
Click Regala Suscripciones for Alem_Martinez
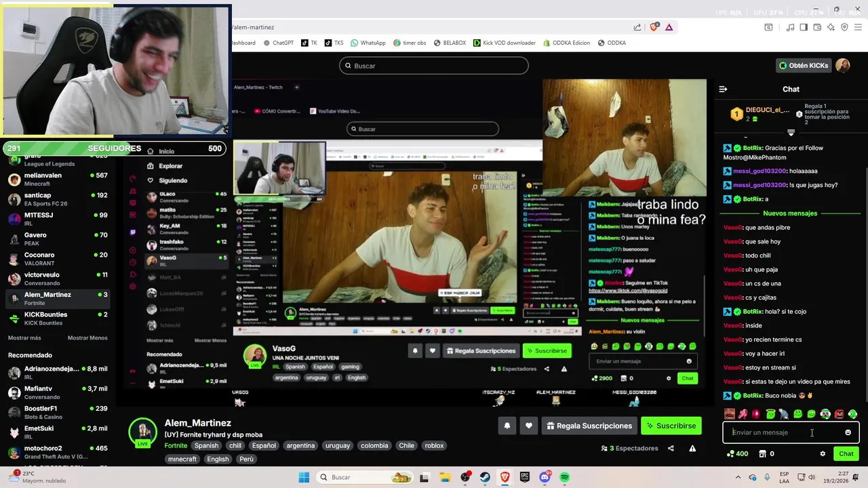[589, 426]
